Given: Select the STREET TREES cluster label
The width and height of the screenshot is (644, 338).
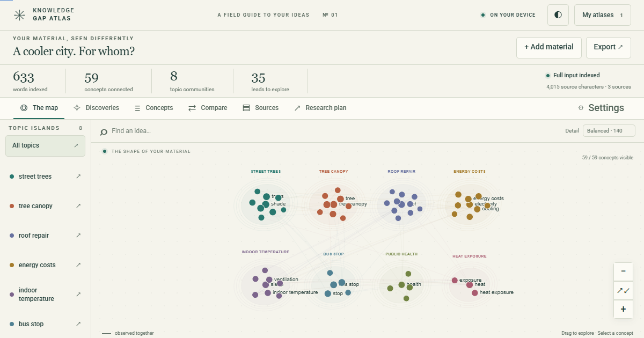Looking at the screenshot, I should click(266, 172).
